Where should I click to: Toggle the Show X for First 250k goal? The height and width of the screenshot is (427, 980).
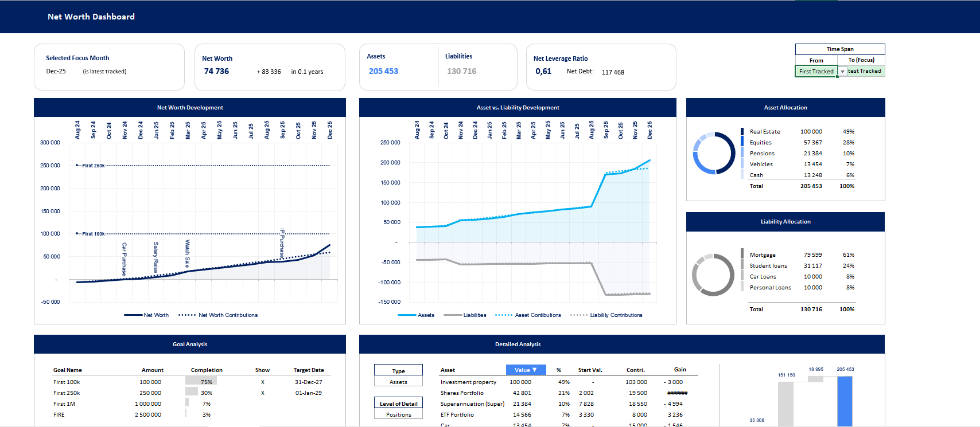click(x=263, y=393)
